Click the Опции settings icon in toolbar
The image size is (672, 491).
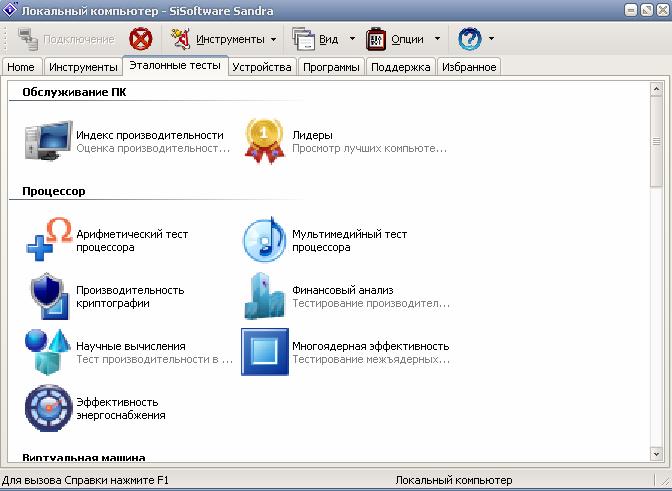coord(376,39)
